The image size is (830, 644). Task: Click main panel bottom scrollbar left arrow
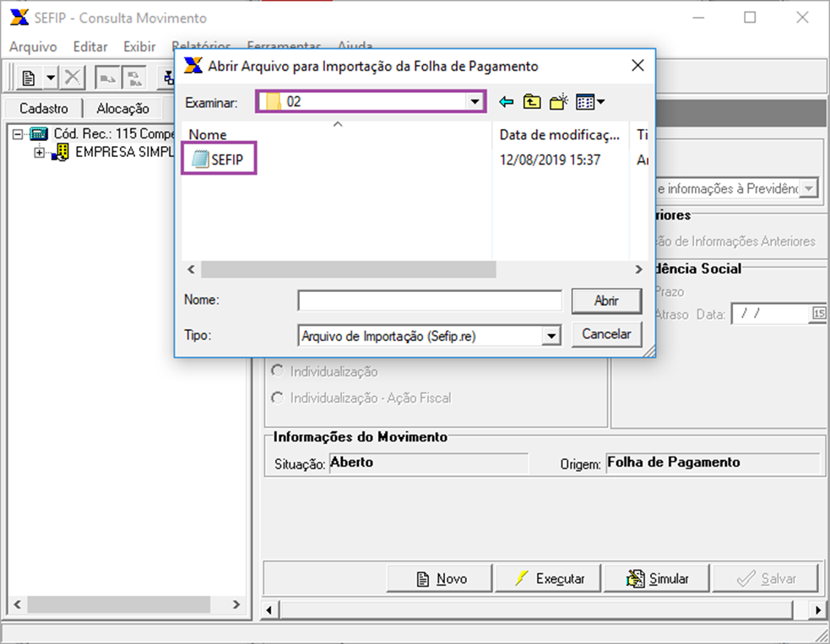269,610
